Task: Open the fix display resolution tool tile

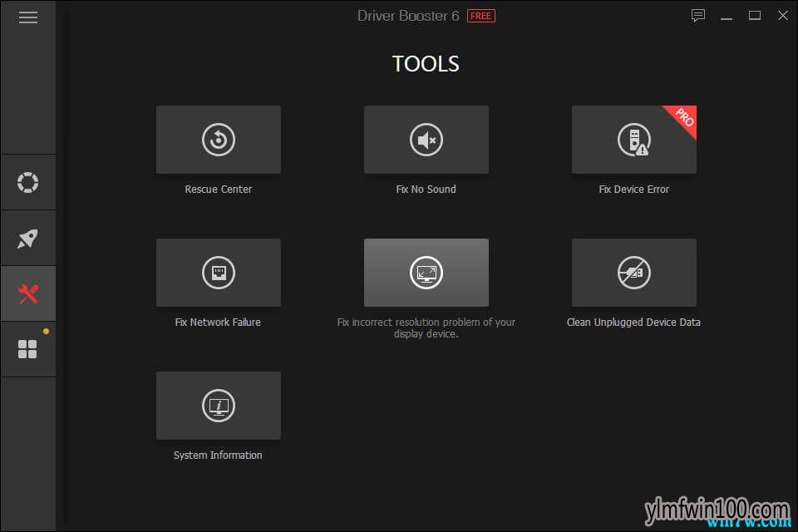Action: tap(426, 273)
